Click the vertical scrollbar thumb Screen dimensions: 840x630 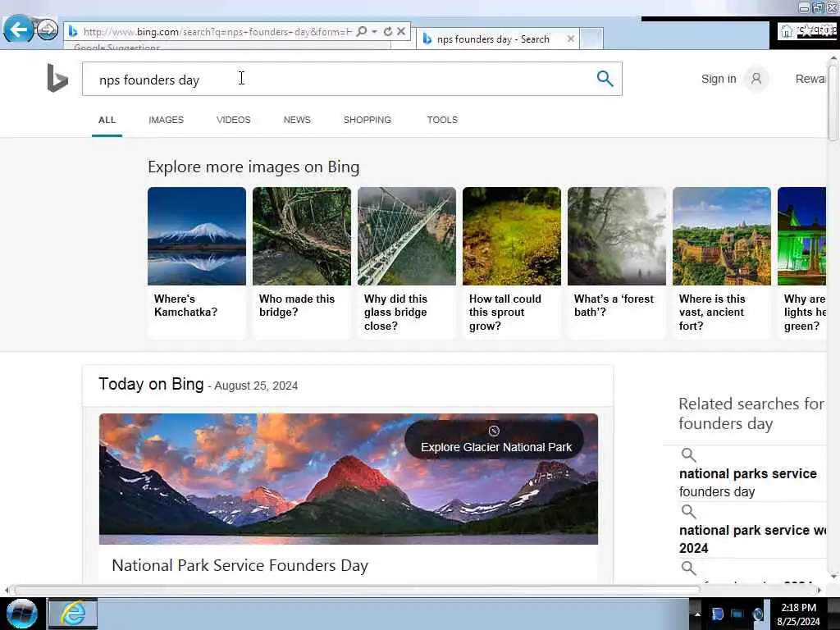(833, 102)
